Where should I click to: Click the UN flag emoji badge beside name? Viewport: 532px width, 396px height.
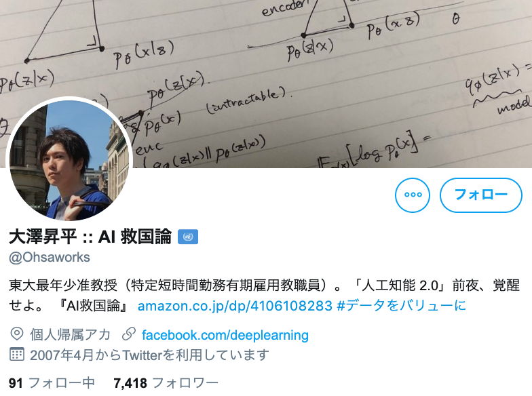[x=188, y=237]
